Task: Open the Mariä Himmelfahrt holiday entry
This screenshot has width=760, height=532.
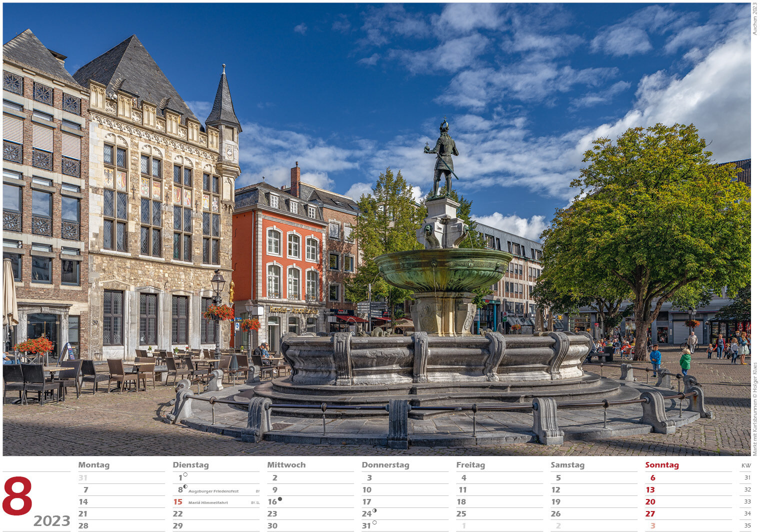Action: (x=208, y=503)
